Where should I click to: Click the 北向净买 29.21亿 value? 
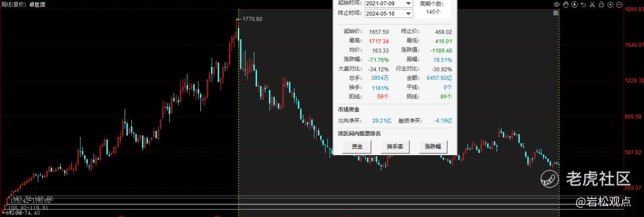[x=382, y=120]
